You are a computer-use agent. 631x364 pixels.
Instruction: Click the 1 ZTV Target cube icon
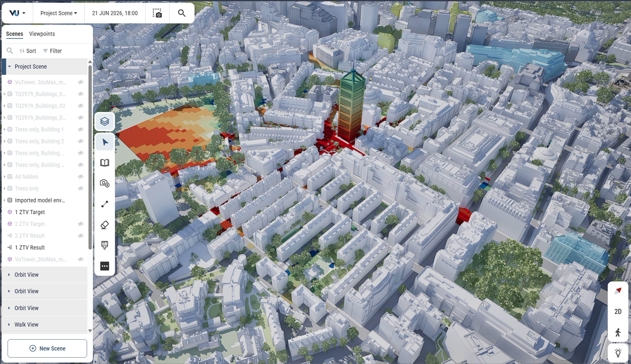pyautogui.click(x=10, y=212)
